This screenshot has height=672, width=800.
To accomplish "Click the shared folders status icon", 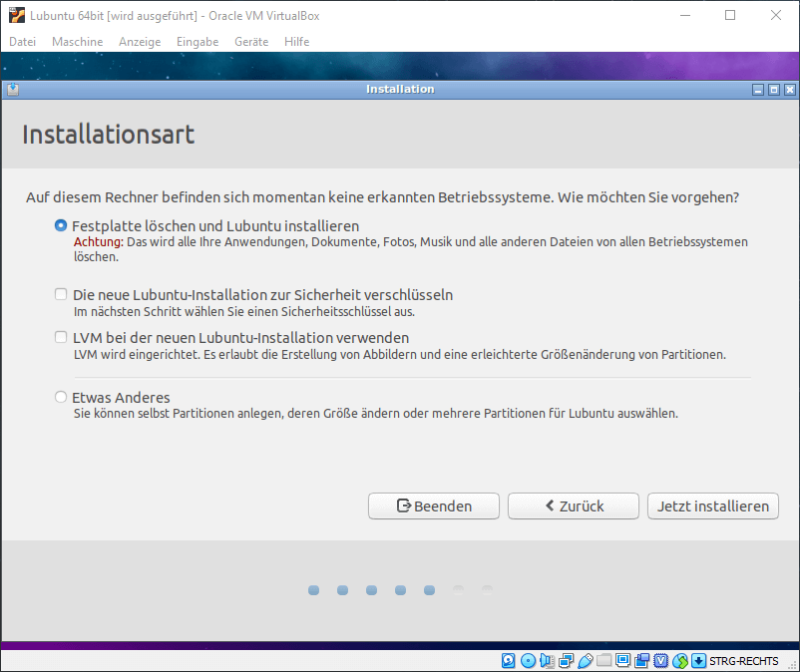I will click(604, 661).
